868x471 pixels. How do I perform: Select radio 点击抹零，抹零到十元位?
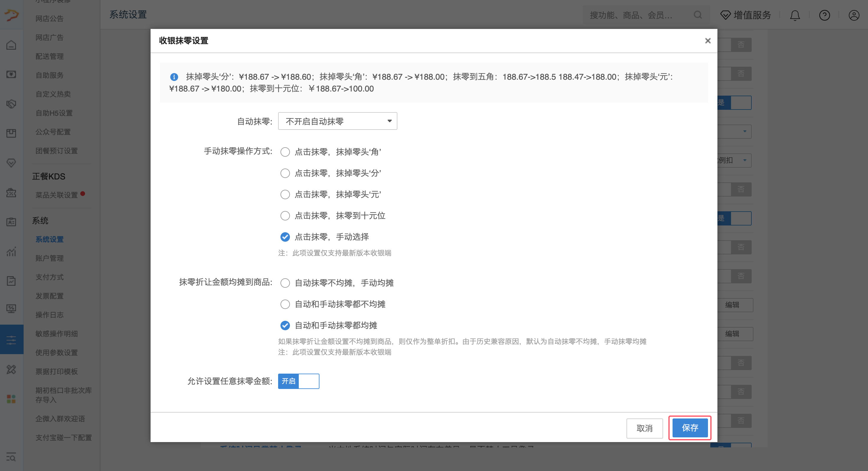click(285, 216)
